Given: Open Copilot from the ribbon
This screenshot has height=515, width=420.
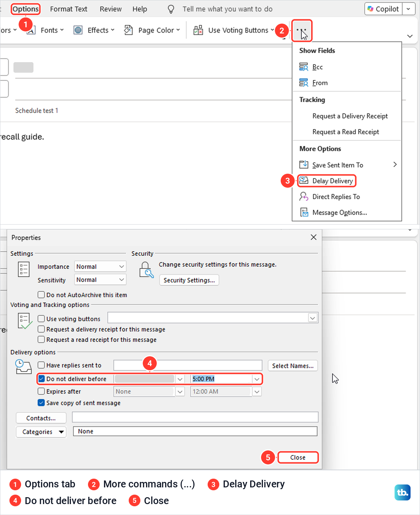Looking at the screenshot, I should pos(383,9).
